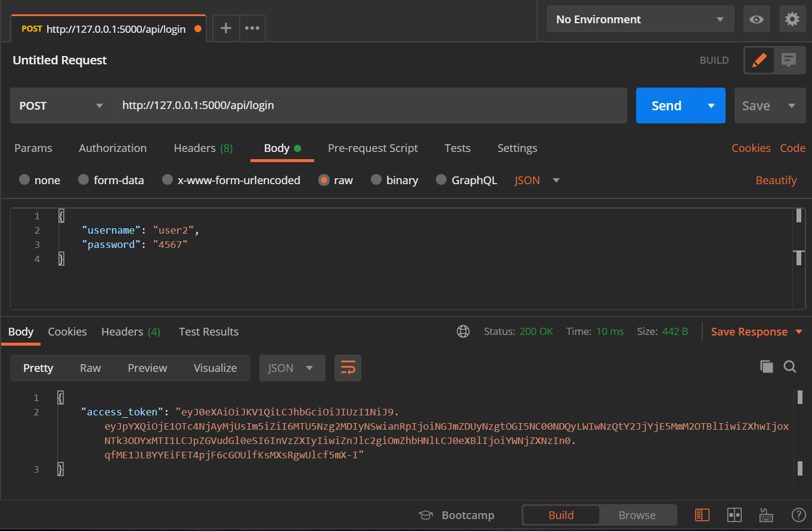Select Pretty response view
812x531 pixels.
click(38, 368)
